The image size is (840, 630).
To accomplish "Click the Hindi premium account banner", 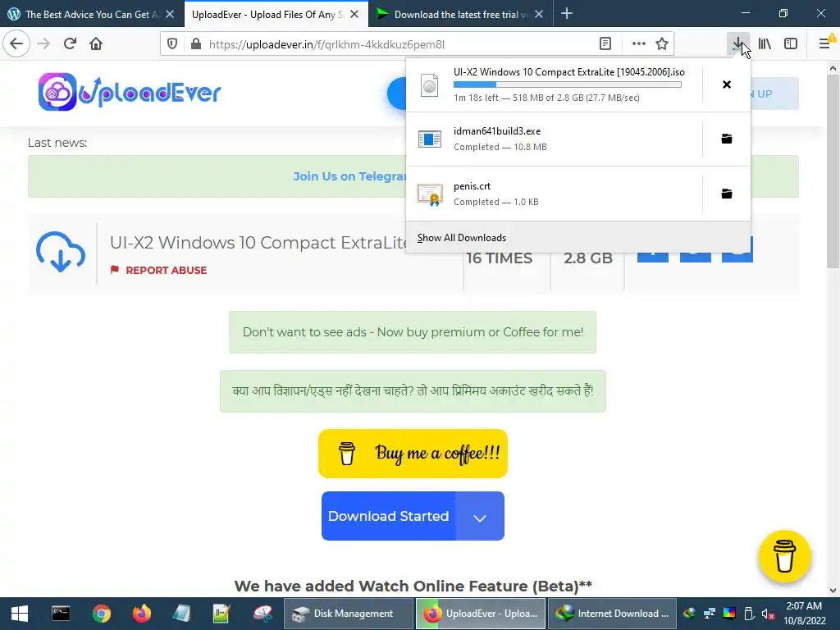I will (413, 391).
